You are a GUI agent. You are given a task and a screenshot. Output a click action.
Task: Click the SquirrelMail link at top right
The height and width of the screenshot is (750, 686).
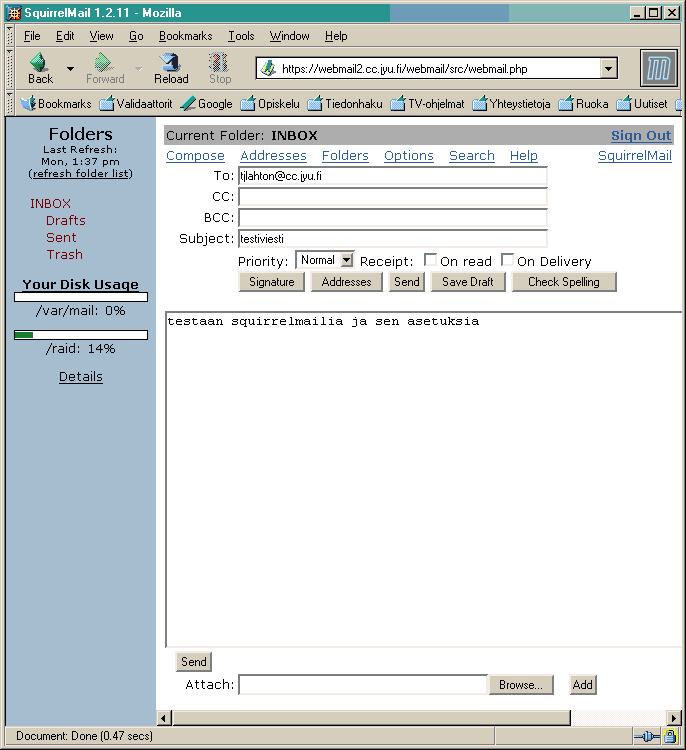click(x=635, y=155)
